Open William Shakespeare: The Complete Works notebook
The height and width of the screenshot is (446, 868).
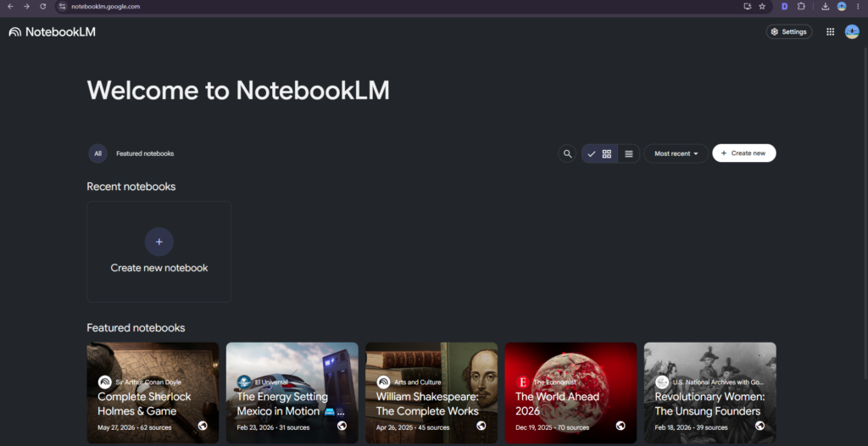point(431,393)
